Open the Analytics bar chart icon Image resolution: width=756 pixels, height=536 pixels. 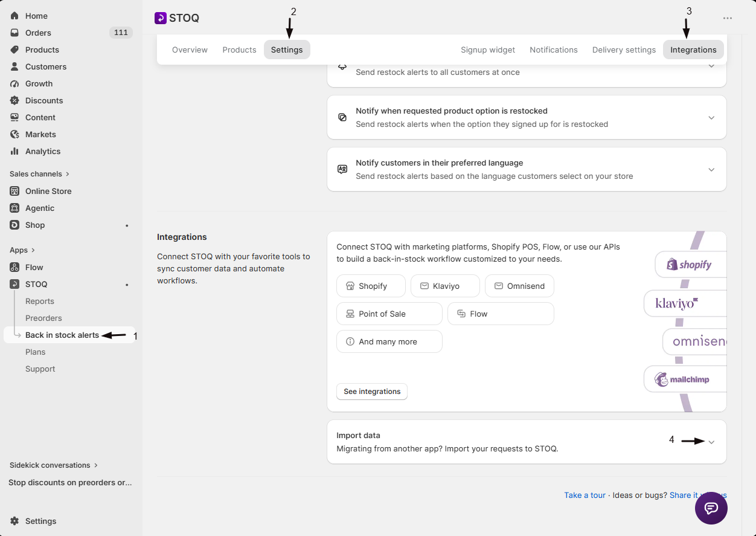14,151
